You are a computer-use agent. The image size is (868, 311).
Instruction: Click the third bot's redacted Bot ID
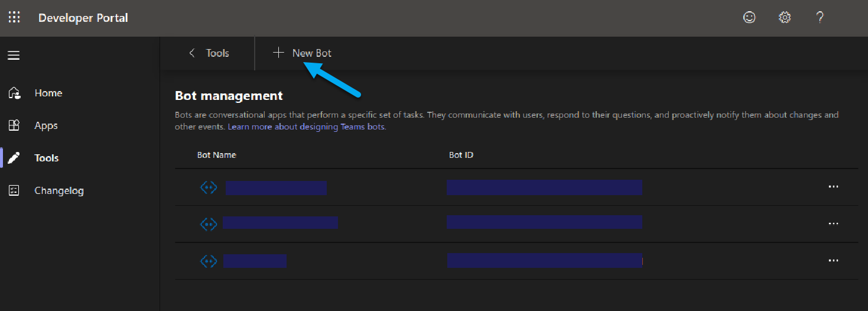click(545, 260)
